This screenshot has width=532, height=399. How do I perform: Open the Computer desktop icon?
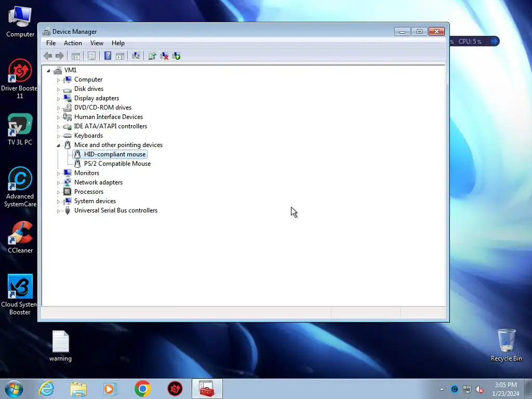click(x=20, y=22)
